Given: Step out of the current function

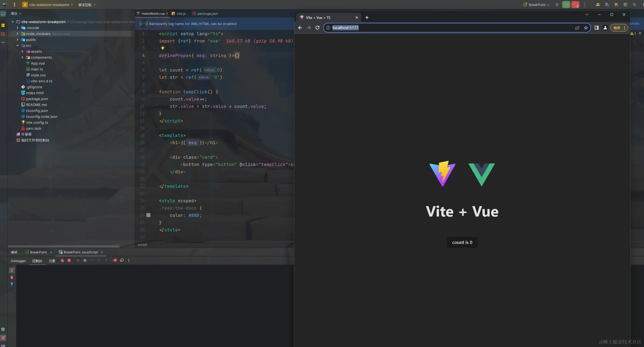Looking at the screenshot, I should pos(106,260).
